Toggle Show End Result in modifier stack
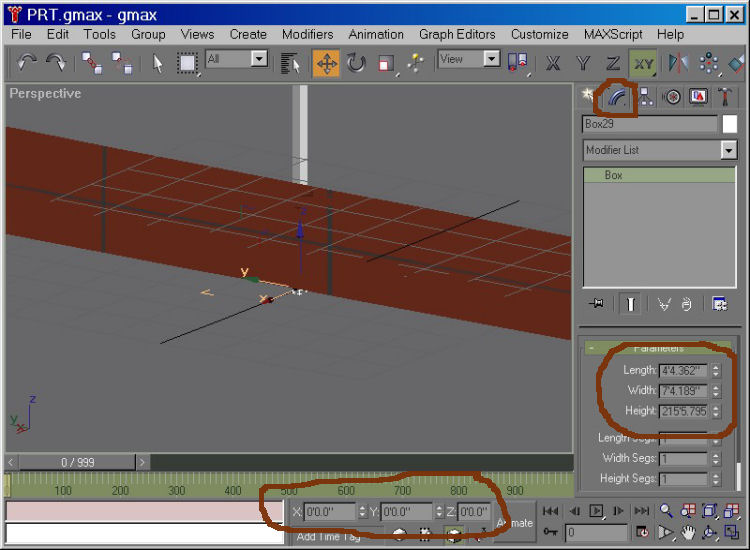This screenshot has height=550, width=750. pos(632,305)
